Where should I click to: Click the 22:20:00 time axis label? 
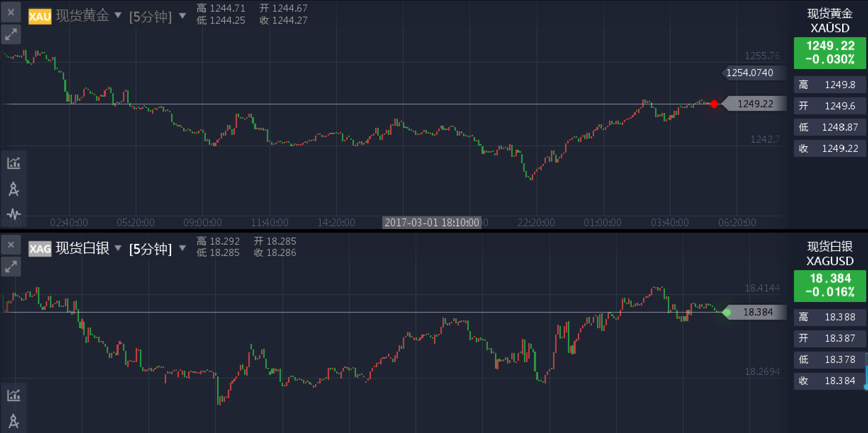click(536, 222)
